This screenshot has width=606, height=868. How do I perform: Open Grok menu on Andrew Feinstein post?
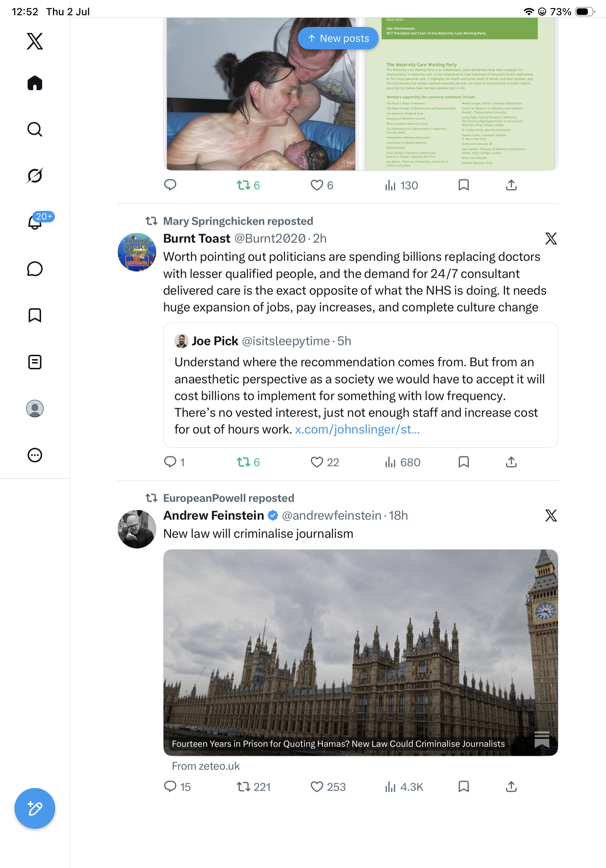[x=551, y=516]
